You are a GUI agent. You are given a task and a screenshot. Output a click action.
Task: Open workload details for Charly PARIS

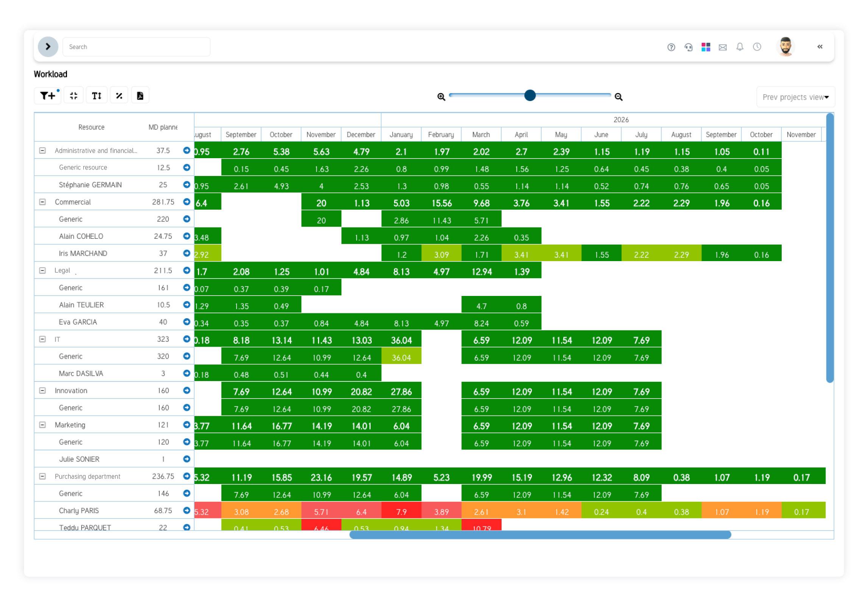[x=187, y=510]
